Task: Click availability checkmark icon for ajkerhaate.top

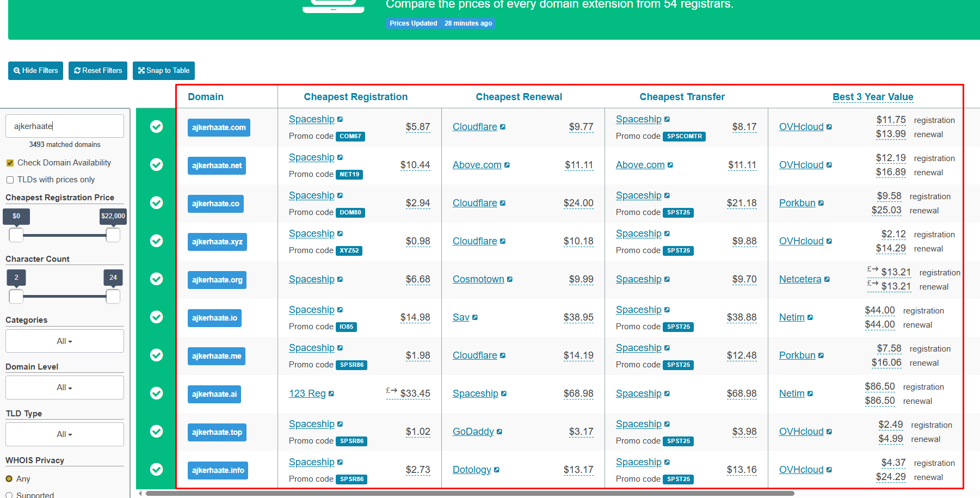Action: click(x=156, y=431)
